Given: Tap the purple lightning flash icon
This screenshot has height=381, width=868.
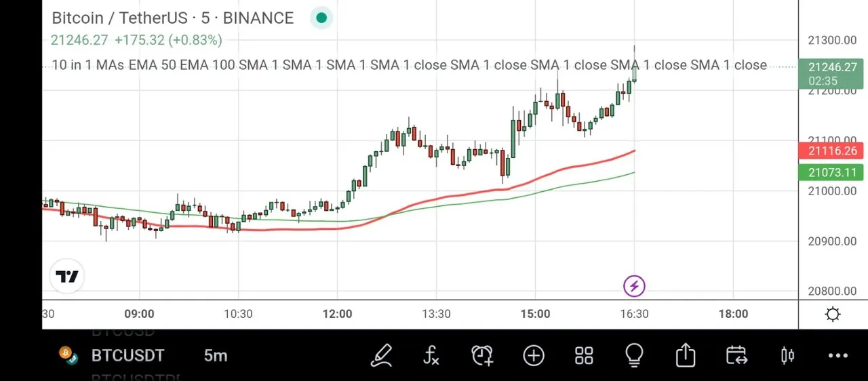Looking at the screenshot, I should pos(634,286).
